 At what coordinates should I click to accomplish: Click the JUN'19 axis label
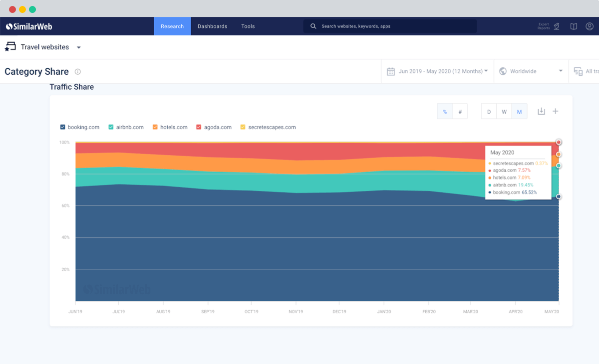pos(76,312)
